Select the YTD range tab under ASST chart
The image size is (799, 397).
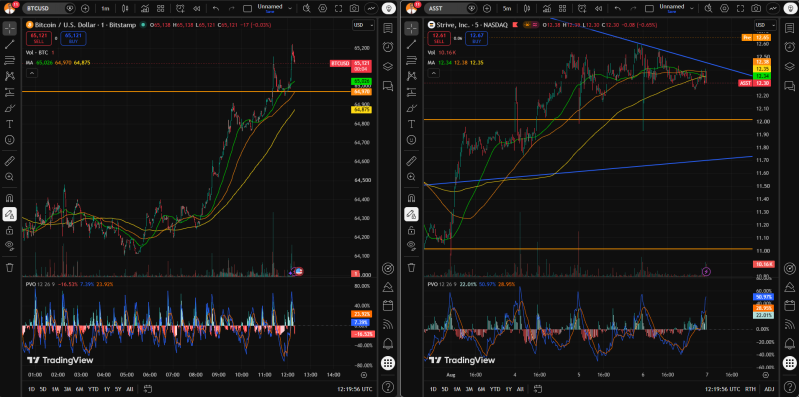point(495,389)
